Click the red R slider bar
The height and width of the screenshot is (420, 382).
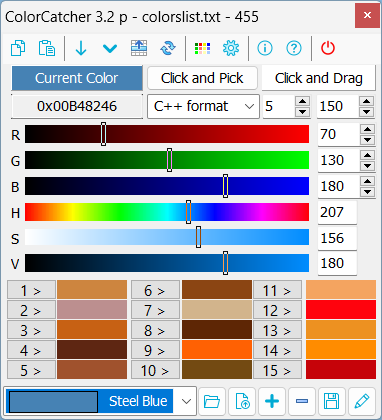click(x=167, y=134)
